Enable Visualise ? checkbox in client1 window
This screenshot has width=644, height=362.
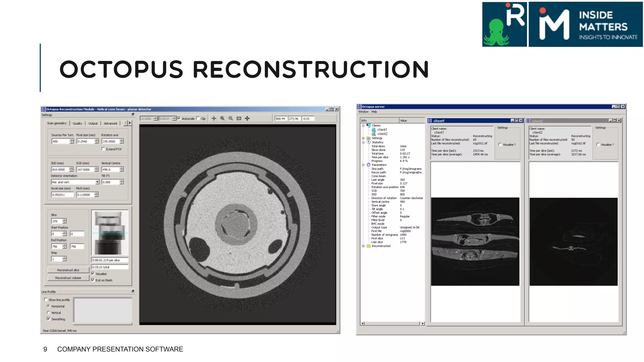pyautogui.click(x=500, y=145)
